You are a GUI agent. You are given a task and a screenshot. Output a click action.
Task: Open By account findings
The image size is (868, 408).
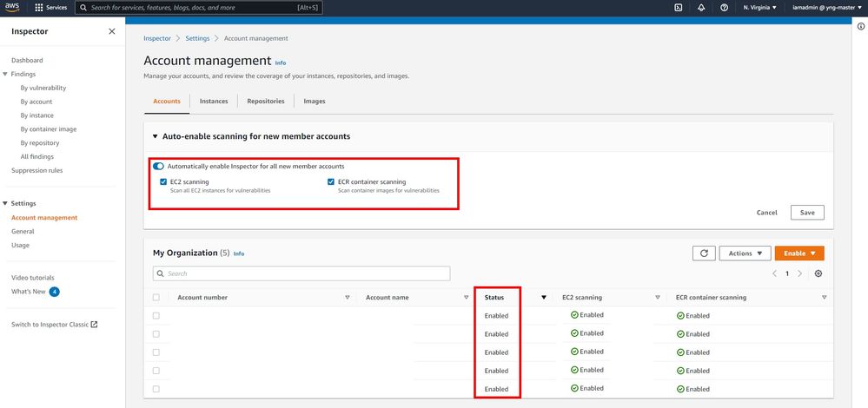(x=36, y=102)
